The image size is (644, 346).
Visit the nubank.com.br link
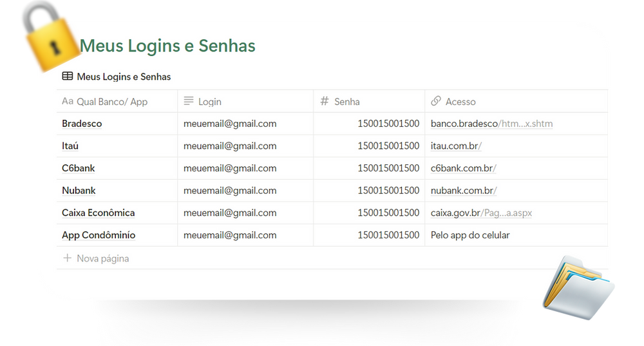(x=463, y=191)
